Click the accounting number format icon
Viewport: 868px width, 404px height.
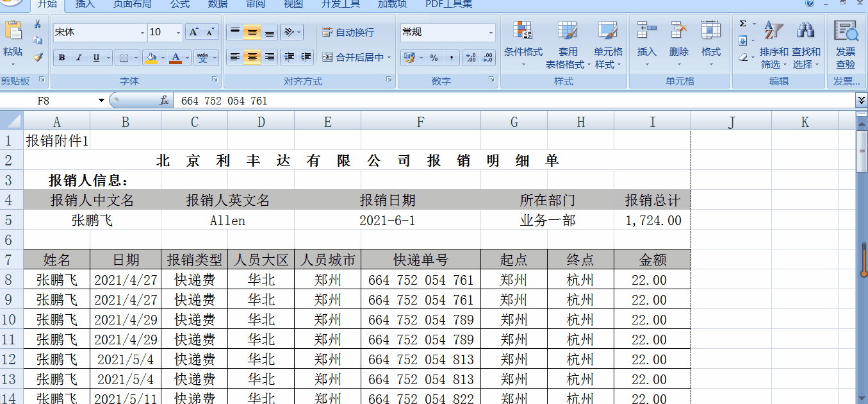(x=409, y=58)
